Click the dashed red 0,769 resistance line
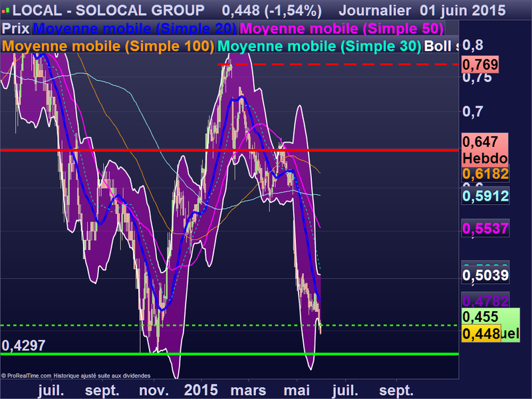Screen dimensions: 532x399 click(339, 64)
